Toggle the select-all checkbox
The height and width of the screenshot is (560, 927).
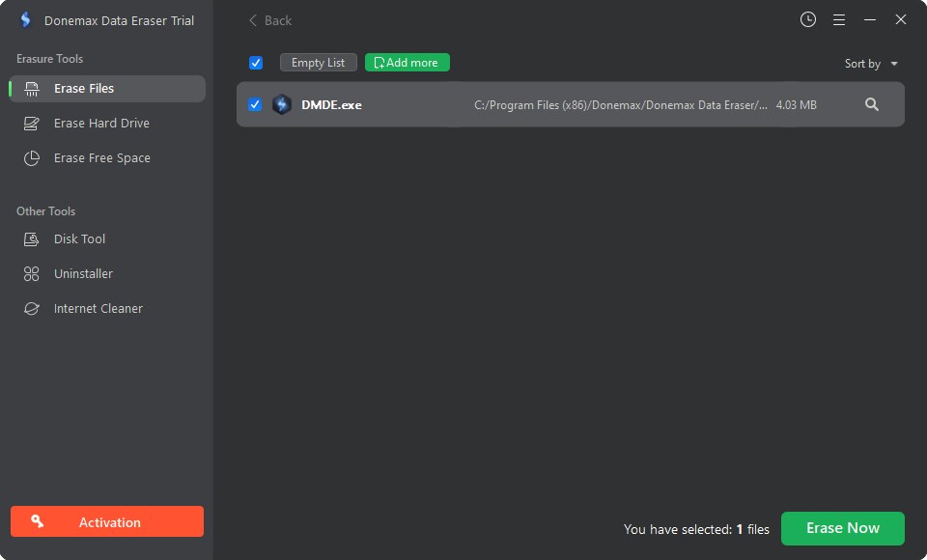(x=255, y=62)
